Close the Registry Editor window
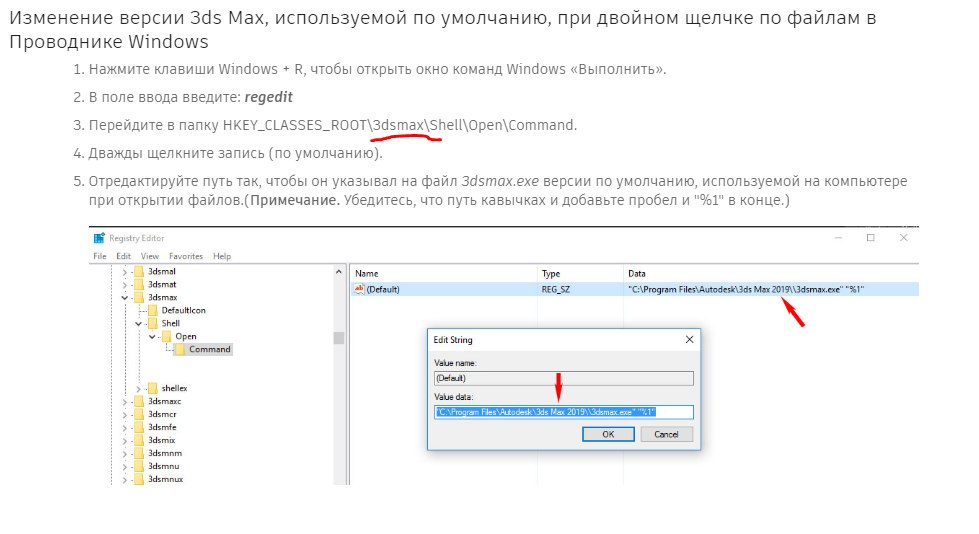Viewport: 979px width, 534px height. [x=903, y=238]
